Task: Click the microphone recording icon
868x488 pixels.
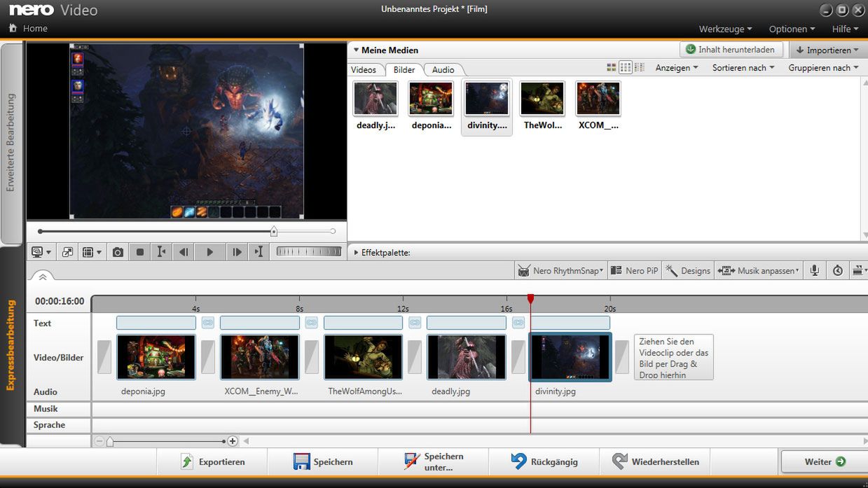Action: click(x=814, y=270)
